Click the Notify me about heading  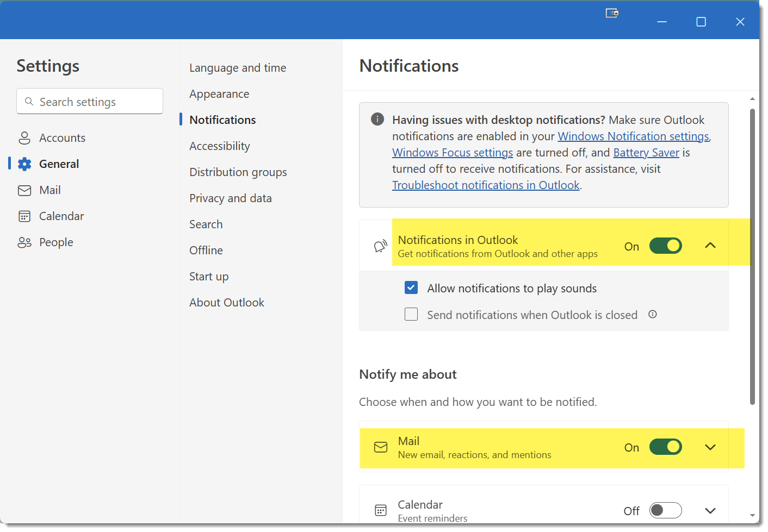click(408, 374)
